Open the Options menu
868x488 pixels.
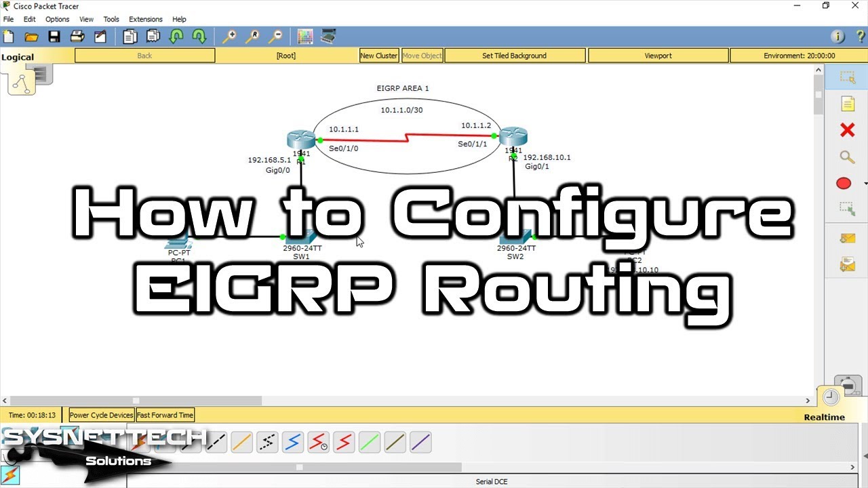58,19
